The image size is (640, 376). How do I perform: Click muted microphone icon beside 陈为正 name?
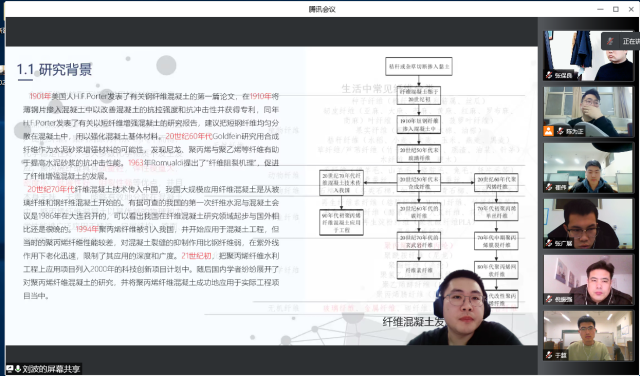(560, 131)
